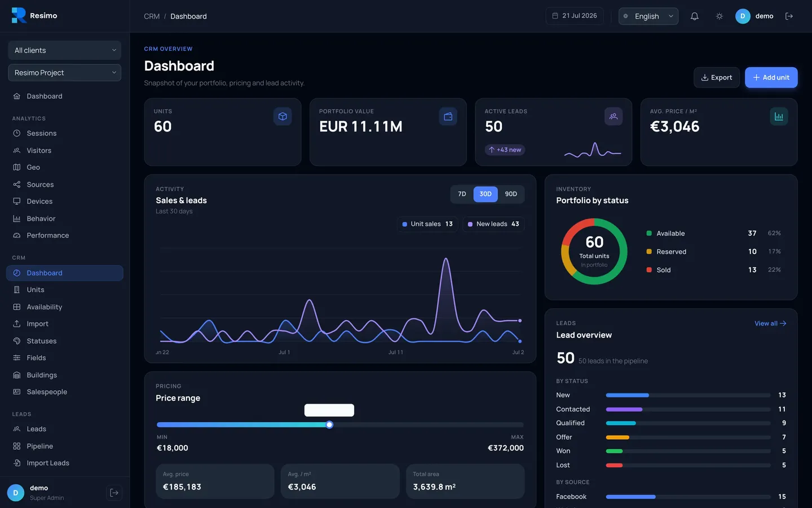
Task: Switch chart range to 7D
Action: [462, 194]
